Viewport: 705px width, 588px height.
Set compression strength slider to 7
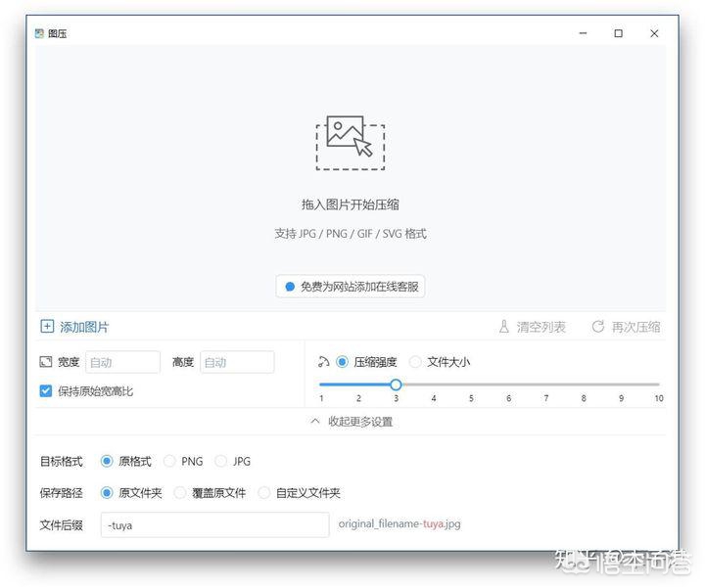coord(546,385)
